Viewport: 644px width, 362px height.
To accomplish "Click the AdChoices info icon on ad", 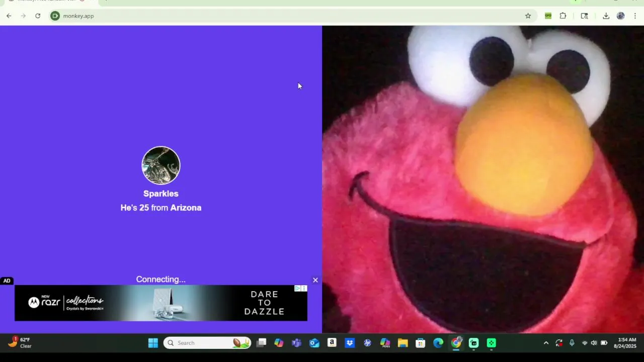I will click(x=298, y=289).
